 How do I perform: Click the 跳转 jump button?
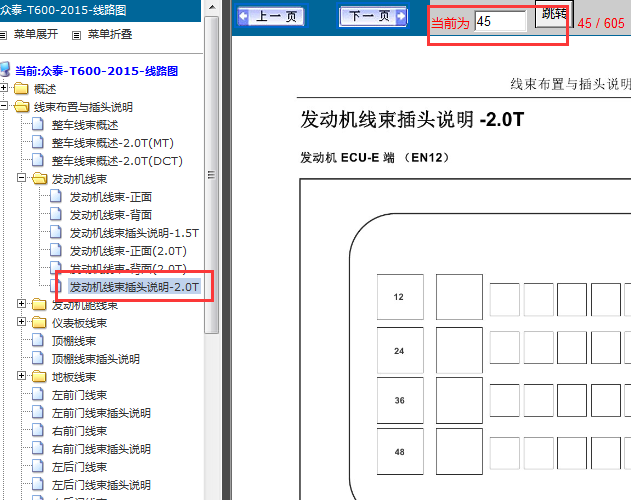pos(554,14)
